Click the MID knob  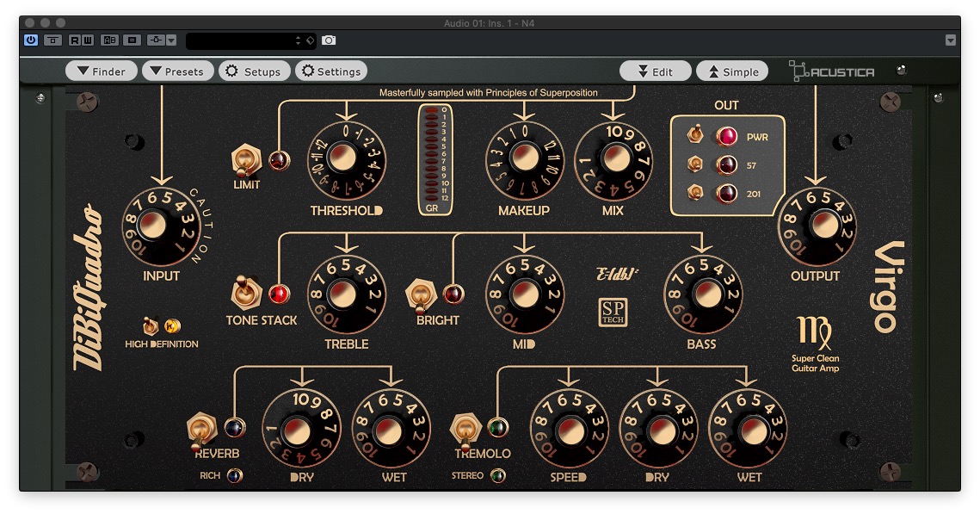[x=524, y=294]
